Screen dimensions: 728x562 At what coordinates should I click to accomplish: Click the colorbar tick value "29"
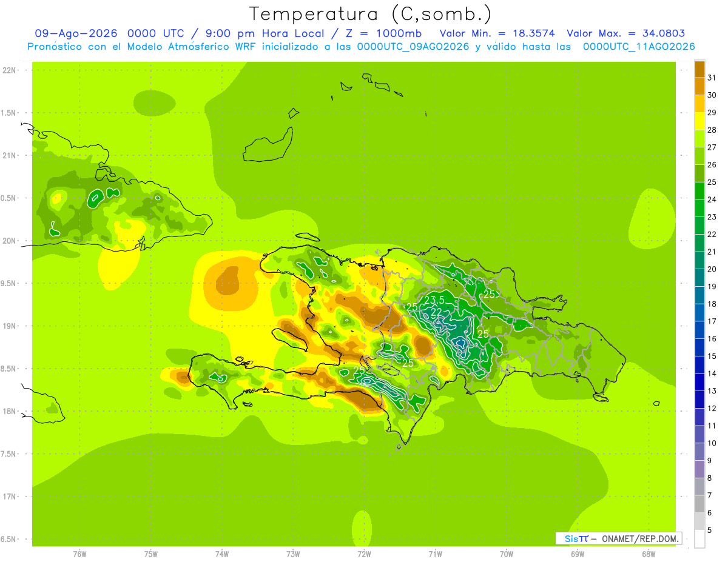[713, 113]
